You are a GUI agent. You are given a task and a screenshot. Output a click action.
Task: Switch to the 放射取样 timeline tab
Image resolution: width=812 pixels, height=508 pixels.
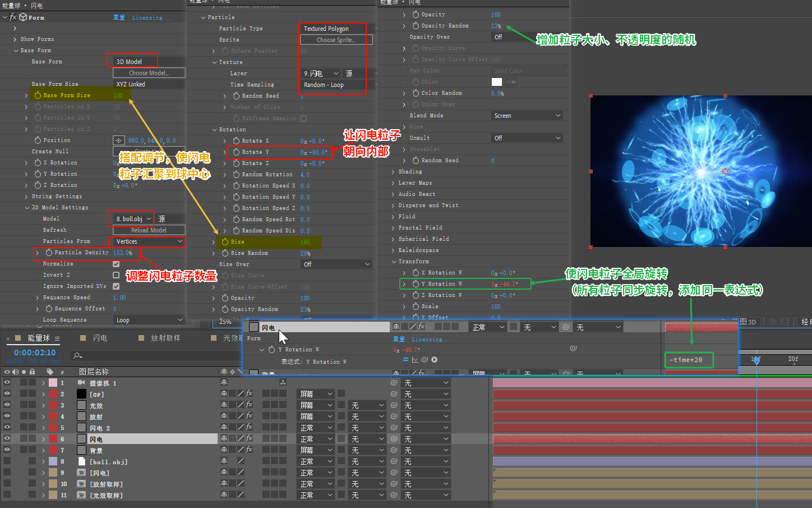point(165,338)
